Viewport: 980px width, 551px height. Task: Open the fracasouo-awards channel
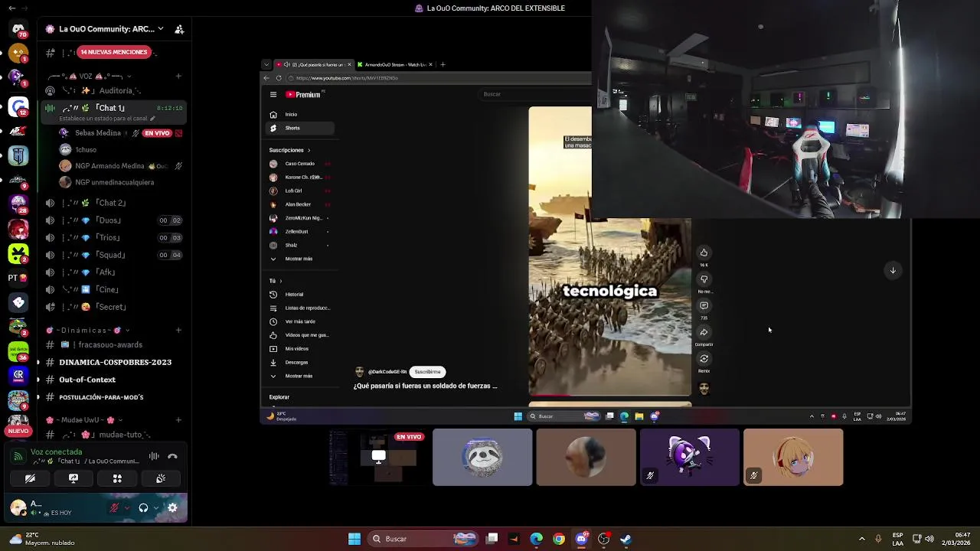tap(115, 345)
